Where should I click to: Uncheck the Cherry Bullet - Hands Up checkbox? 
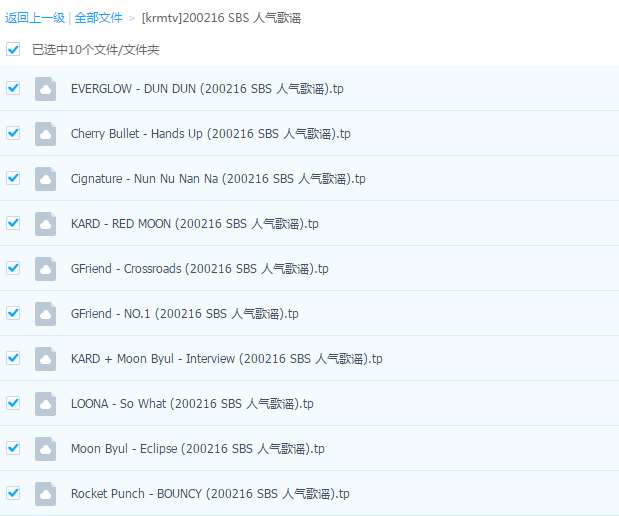pos(13,133)
